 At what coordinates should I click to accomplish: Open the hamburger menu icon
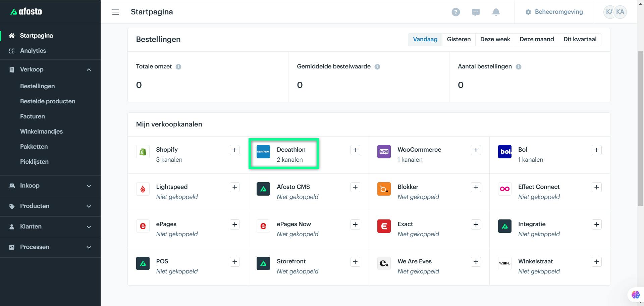[116, 12]
